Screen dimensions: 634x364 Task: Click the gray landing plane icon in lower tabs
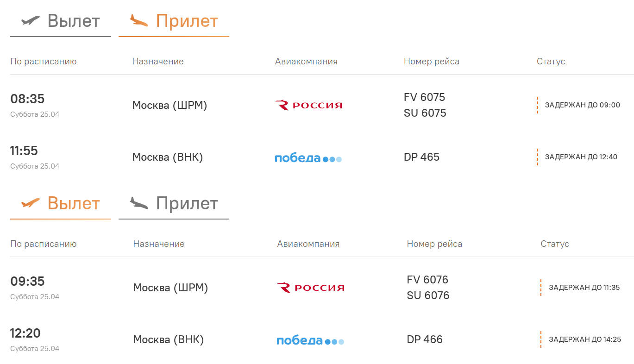tap(139, 203)
